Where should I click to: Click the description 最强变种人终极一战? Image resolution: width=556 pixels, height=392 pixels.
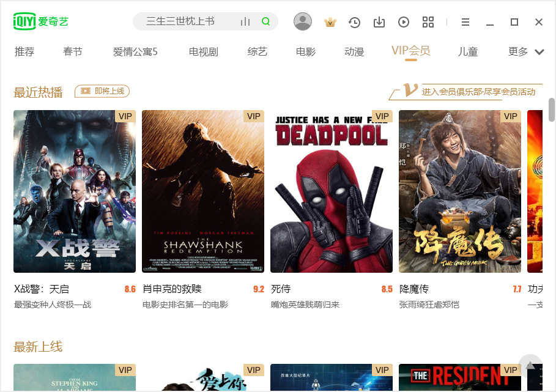coord(53,305)
